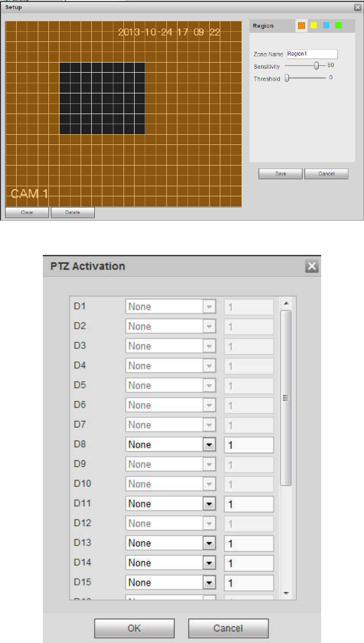Click the PTZ list scrollbar down arrow
The width and height of the screenshot is (364, 643).
point(286,593)
